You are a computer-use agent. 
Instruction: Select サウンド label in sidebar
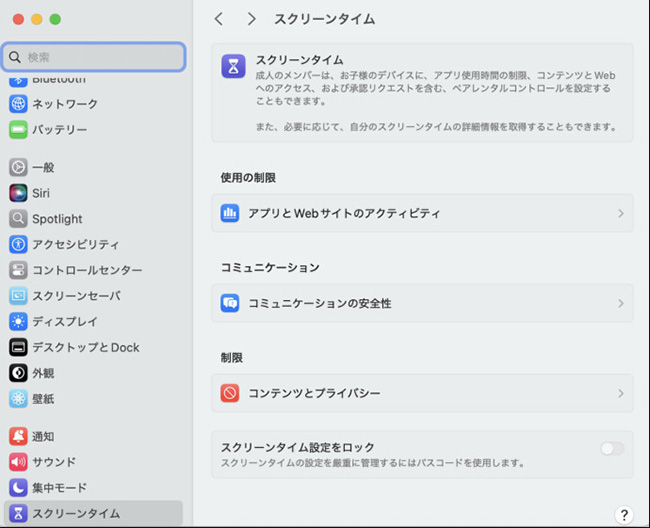point(54,462)
